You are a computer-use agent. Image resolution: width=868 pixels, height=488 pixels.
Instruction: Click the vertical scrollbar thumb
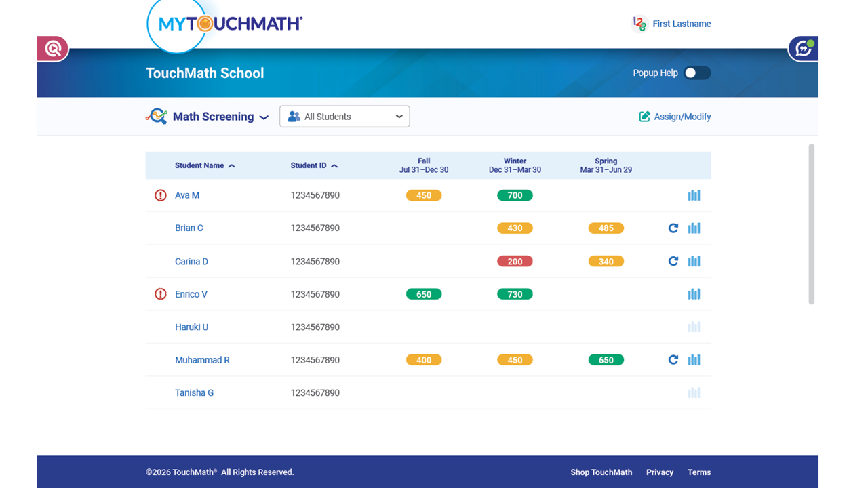(812, 224)
